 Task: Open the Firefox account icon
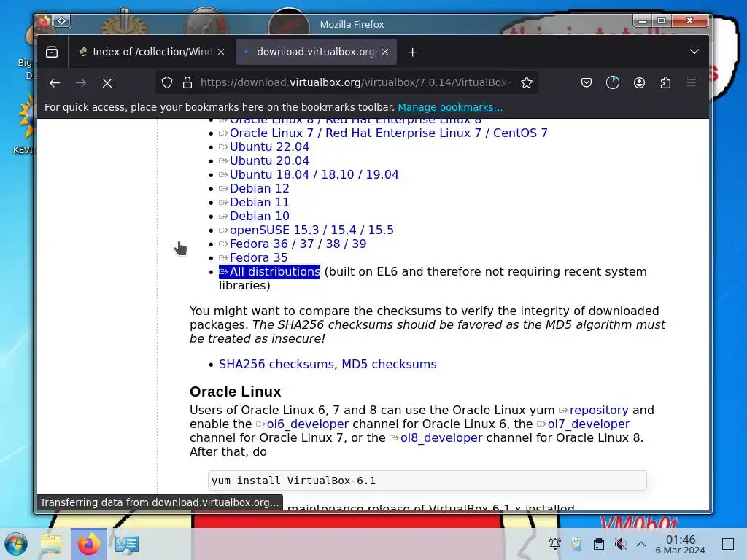pyautogui.click(x=639, y=82)
